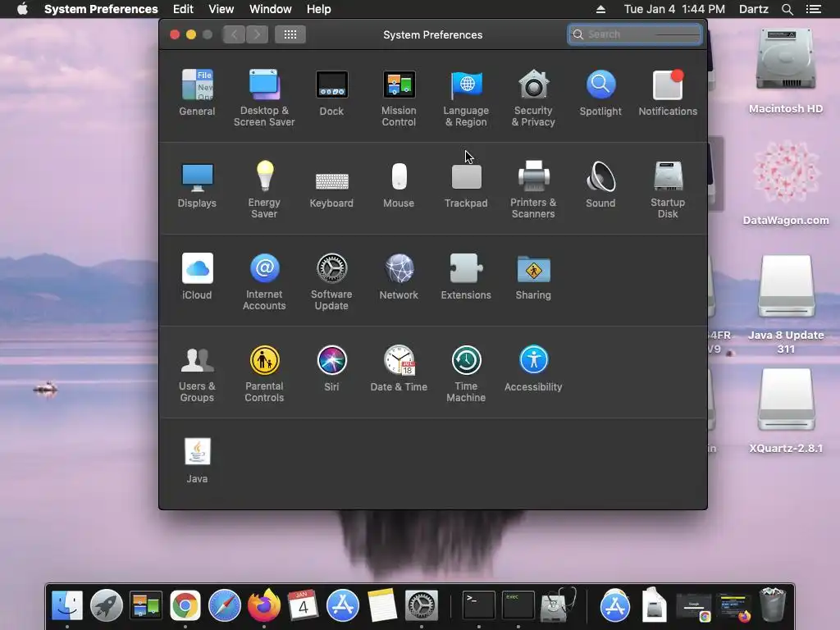840x630 pixels.
Task: Open Notification Center list icon
Action: (813, 9)
